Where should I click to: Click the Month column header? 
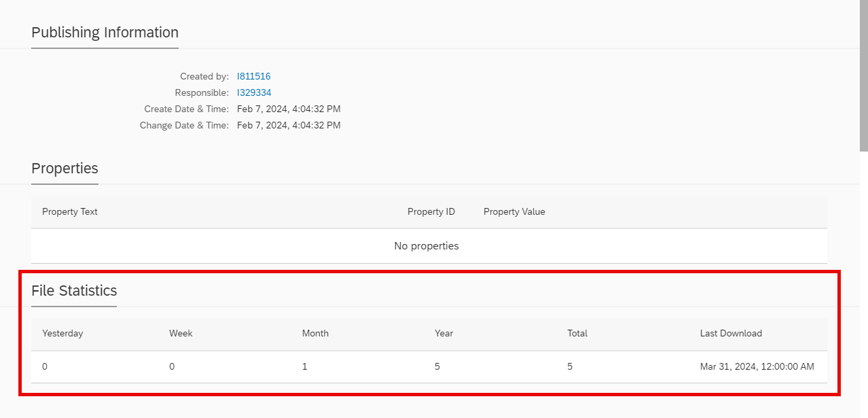click(315, 333)
